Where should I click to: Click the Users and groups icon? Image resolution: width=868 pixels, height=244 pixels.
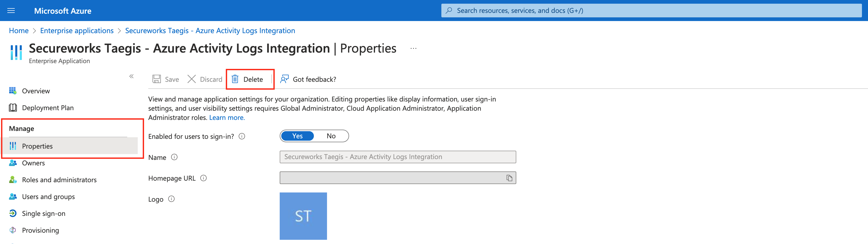click(x=13, y=196)
